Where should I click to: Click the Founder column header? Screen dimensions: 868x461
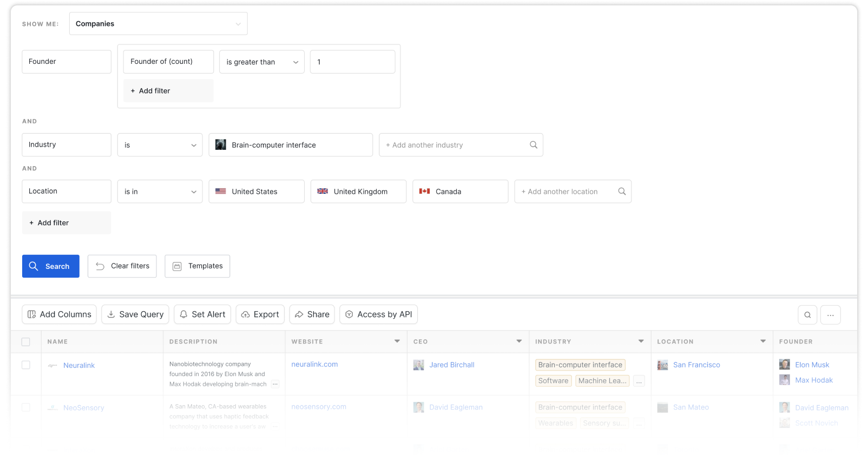796,342
